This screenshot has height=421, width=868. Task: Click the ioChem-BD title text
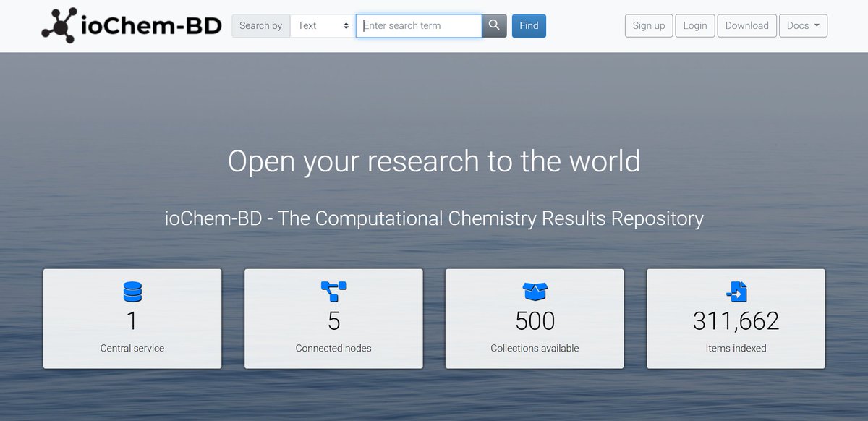[152, 24]
